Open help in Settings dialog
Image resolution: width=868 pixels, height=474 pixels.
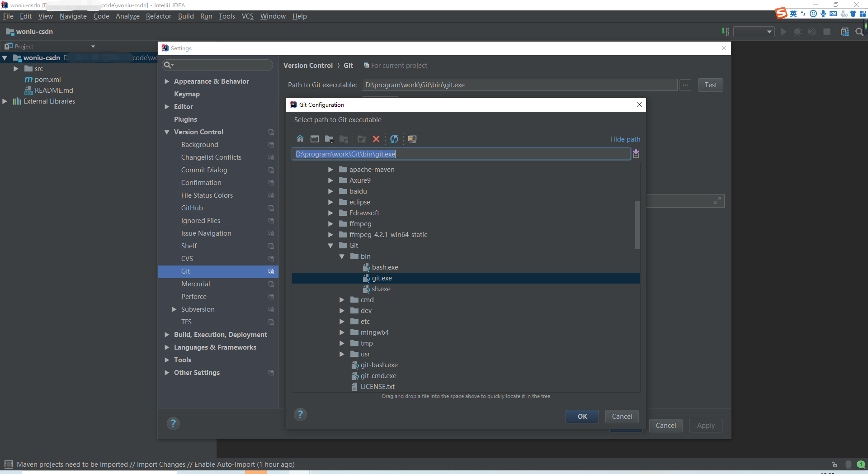[x=173, y=423]
